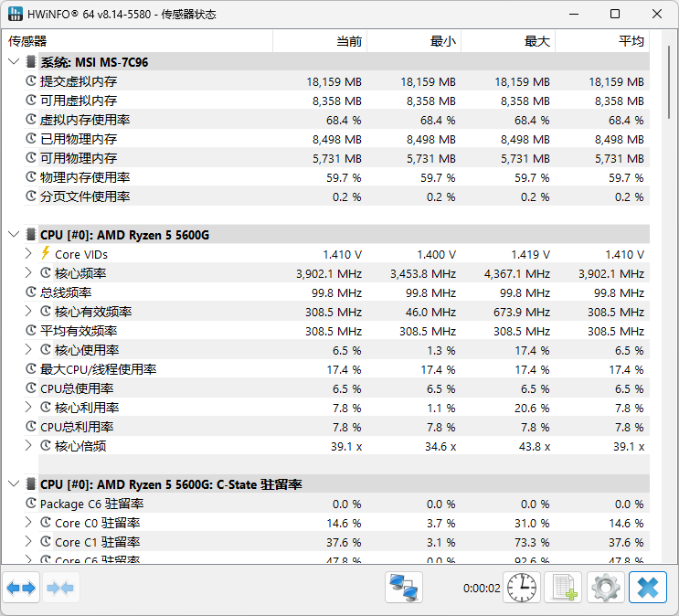The image size is (679, 616).
Task: Open sensor settings gear icon
Action: 605,588
